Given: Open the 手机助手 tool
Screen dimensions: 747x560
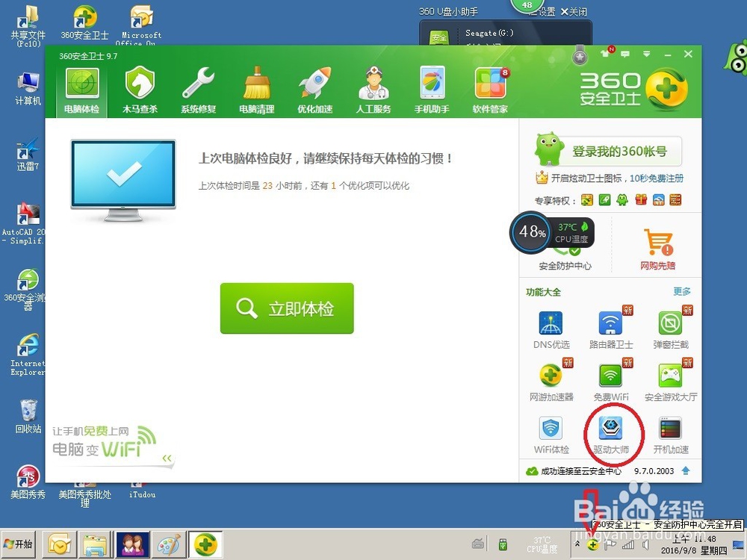Looking at the screenshot, I should [x=432, y=90].
